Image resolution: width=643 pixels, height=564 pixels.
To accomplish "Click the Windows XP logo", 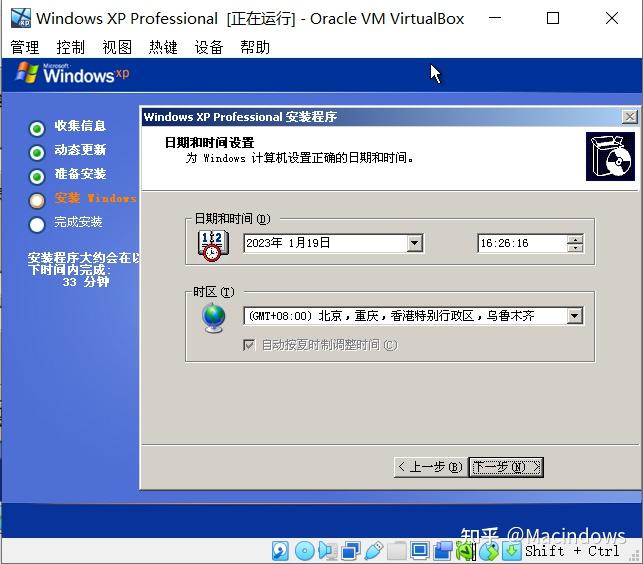I will (73, 74).
